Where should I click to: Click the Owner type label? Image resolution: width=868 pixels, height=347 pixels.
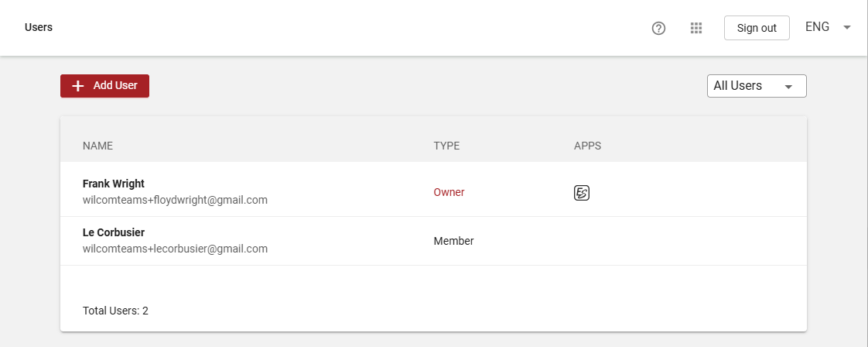click(449, 192)
